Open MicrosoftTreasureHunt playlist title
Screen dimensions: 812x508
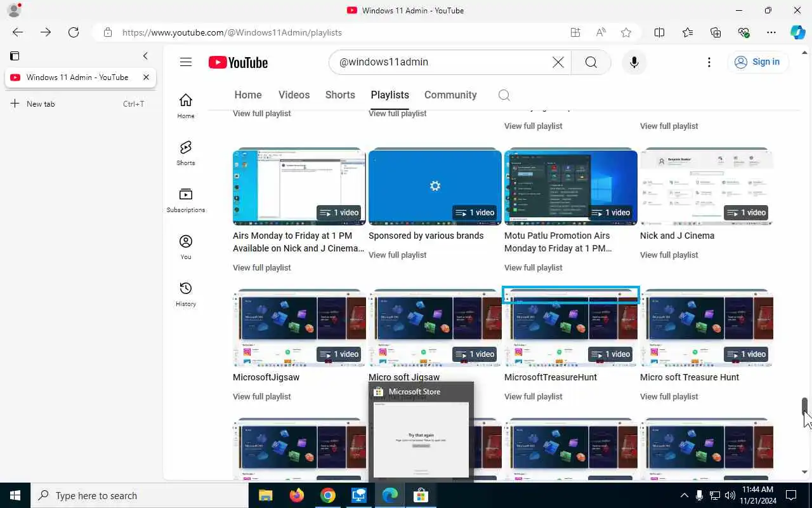coord(551,377)
